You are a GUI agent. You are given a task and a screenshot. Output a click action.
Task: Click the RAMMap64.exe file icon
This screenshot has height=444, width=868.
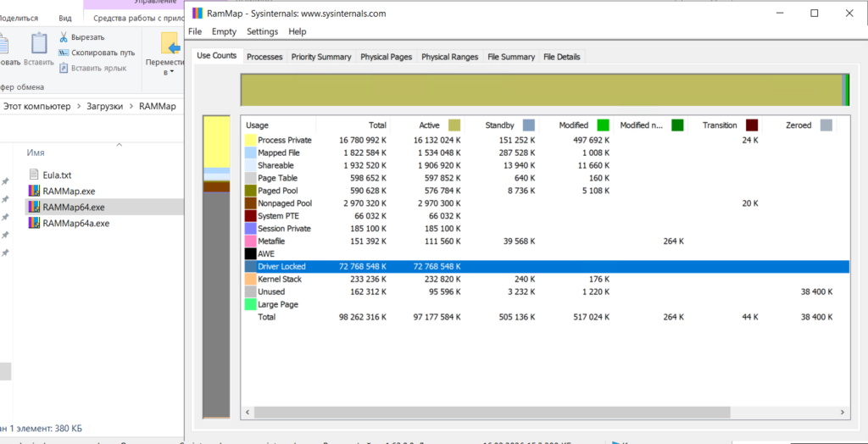(34, 207)
